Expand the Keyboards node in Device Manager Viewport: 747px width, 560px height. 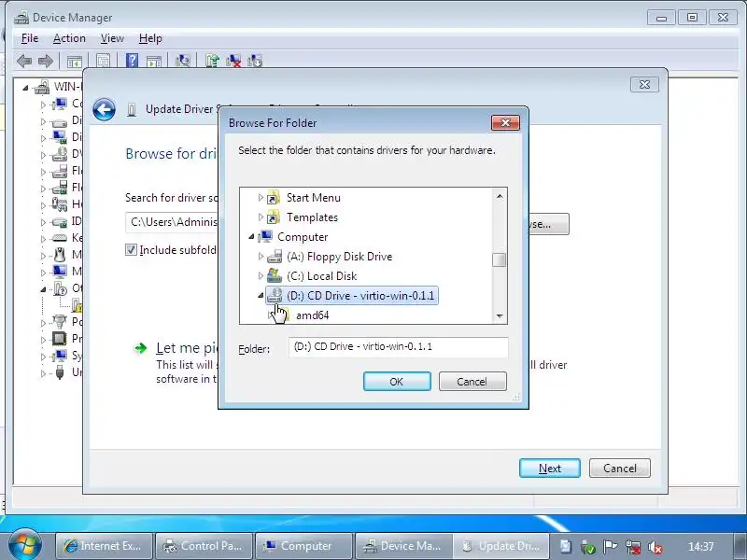43,239
